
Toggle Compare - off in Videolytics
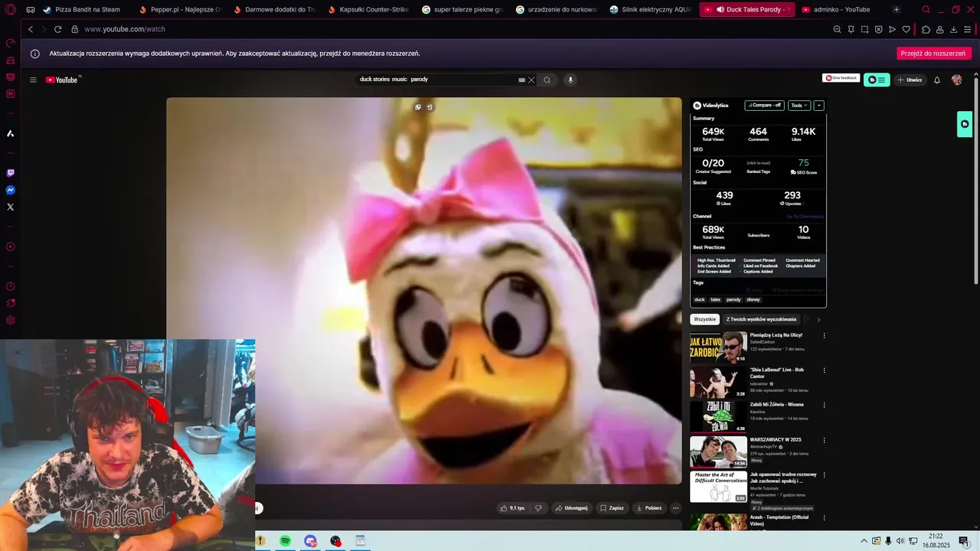coord(764,106)
